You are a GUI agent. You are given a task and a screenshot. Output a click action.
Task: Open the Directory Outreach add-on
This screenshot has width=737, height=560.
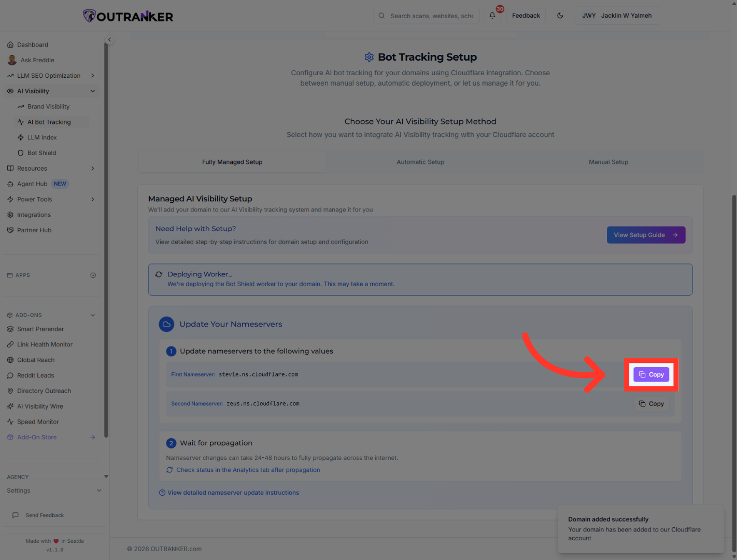click(44, 390)
